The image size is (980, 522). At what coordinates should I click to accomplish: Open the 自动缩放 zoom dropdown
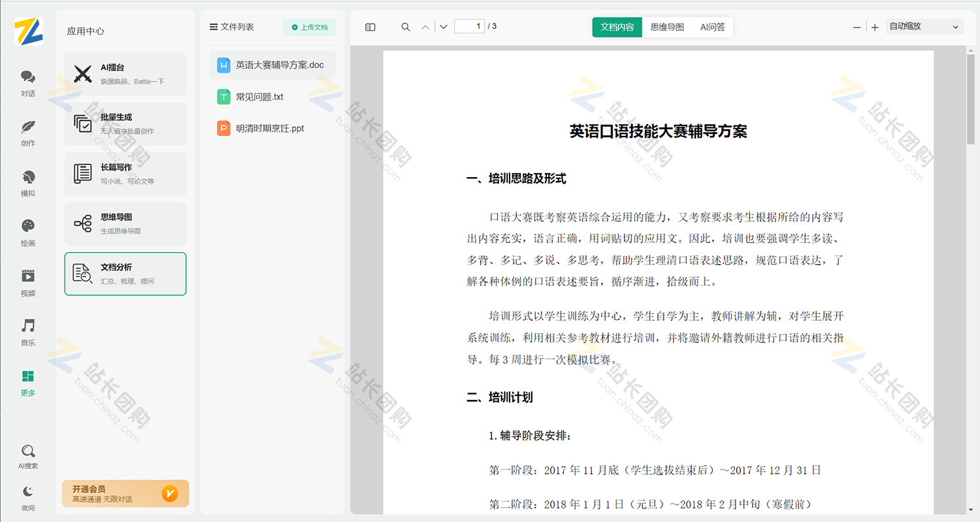tap(924, 27)
